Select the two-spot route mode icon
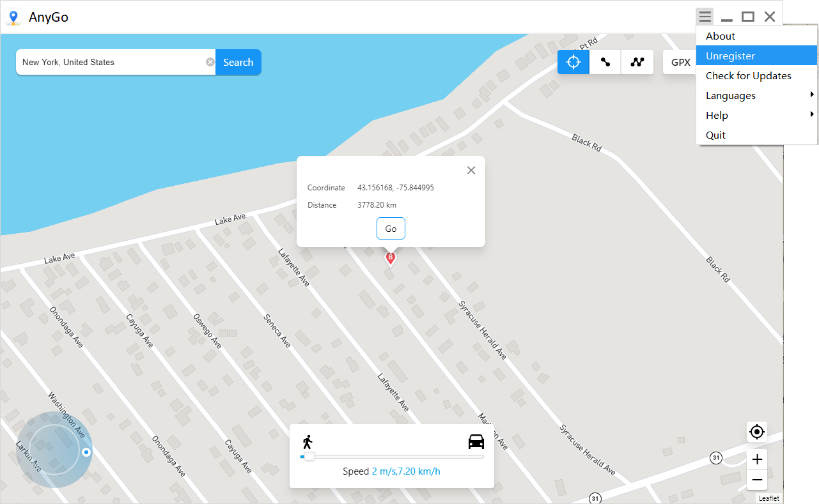 coord(605,62)
